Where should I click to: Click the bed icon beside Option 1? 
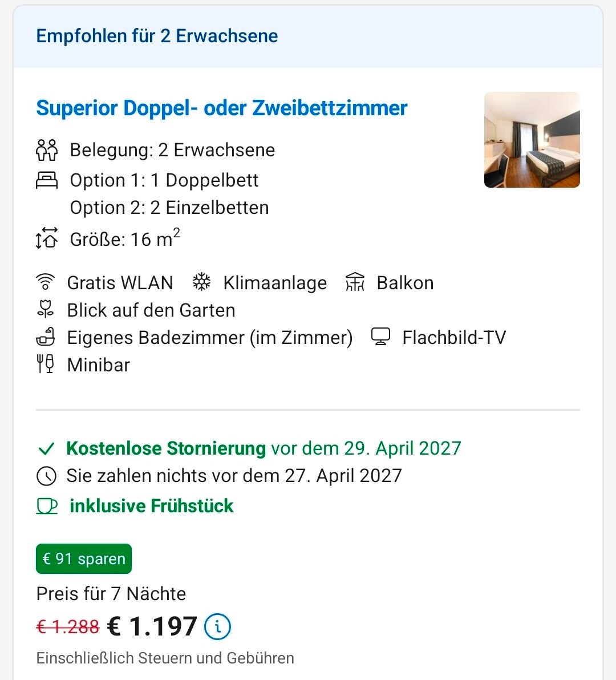click(46, 180)
